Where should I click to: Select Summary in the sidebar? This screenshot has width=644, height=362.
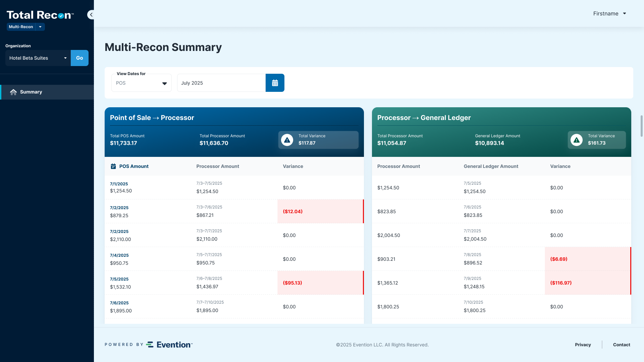47,92
